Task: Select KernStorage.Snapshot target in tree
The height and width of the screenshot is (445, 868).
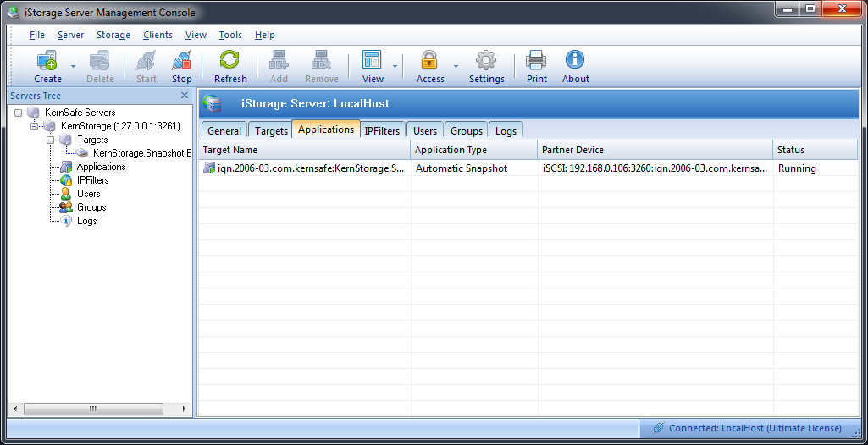Action: pyautogui.click(x=142, y=153)
